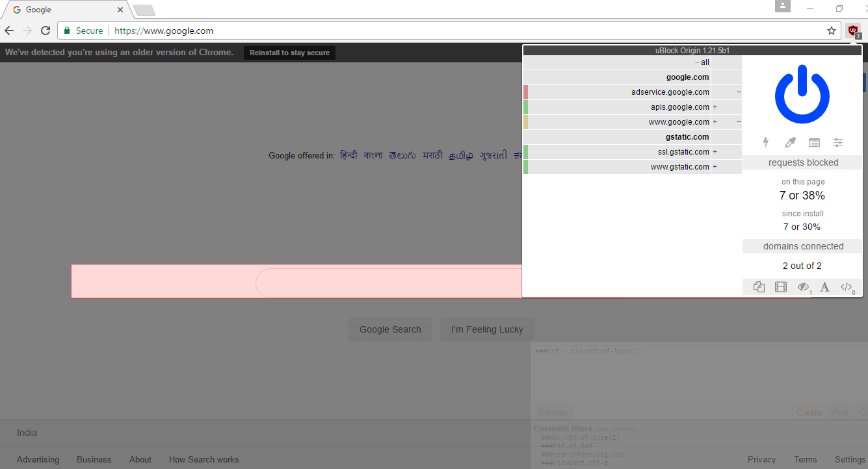The image size is (868, 469).
Task: Open the Business footer link
Action: (94, 459)
